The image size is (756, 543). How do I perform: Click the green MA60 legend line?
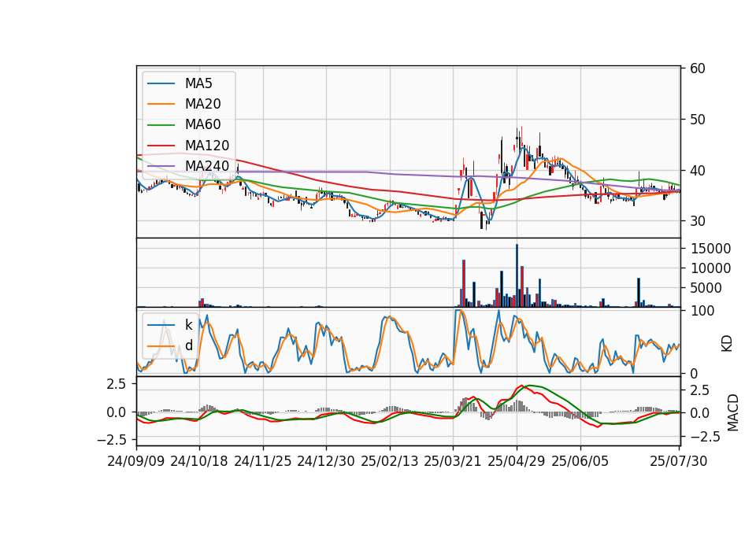coord(161,125)
